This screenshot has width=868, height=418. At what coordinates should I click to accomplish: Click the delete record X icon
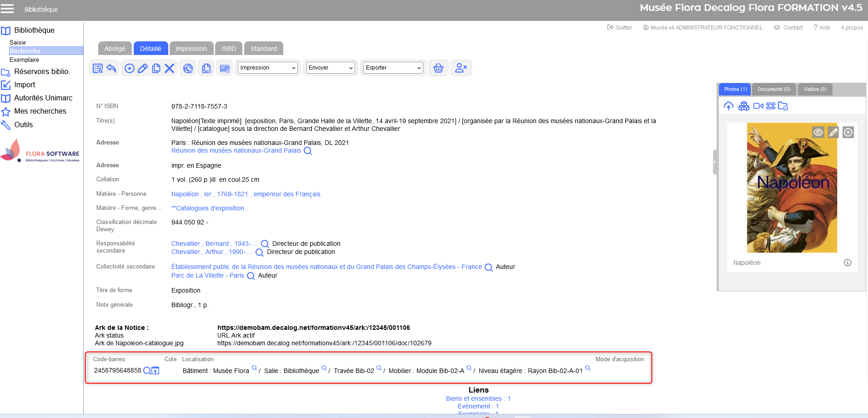pyautogui.click(x=169, y=68)
